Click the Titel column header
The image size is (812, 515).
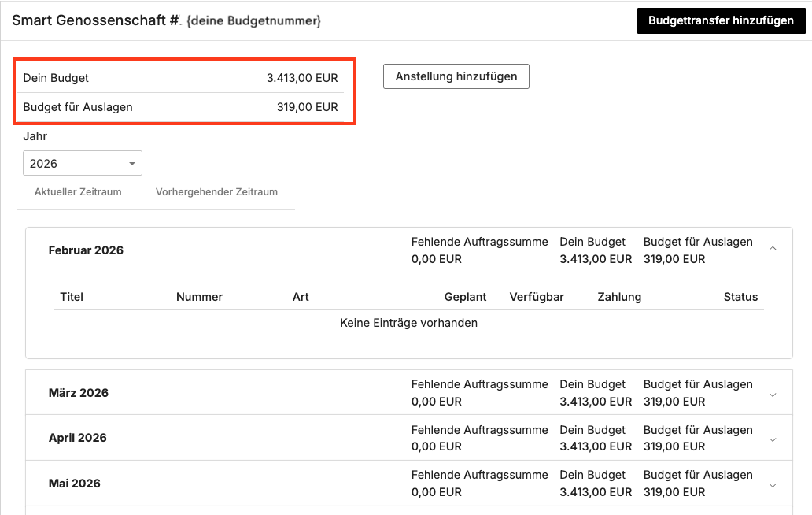(x=72, y=297)
